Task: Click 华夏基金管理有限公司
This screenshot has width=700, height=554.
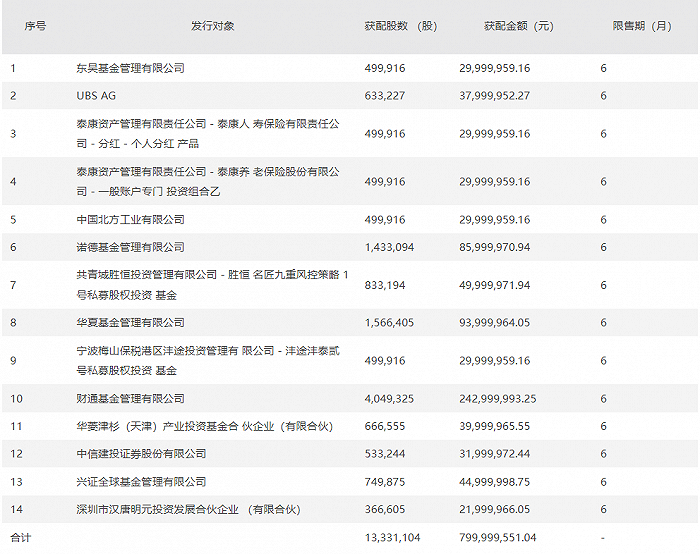Action: (130, 322)
